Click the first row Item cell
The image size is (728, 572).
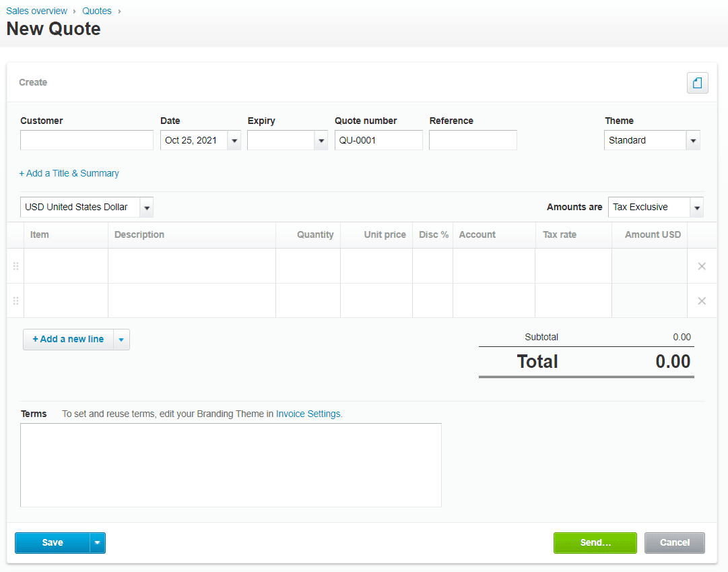click(x=66, y=266)
